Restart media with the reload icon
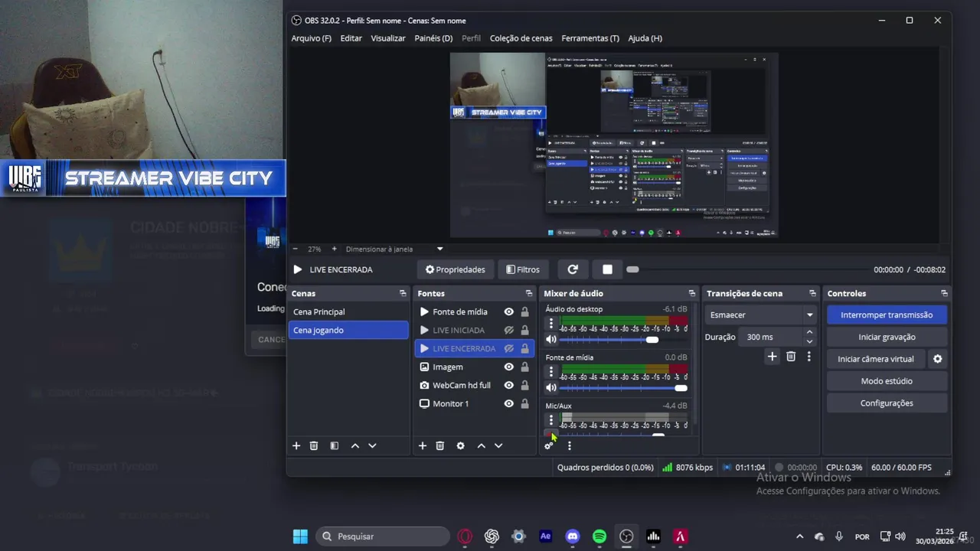Viewport: 980px width, 551px height. coord(573,269)
